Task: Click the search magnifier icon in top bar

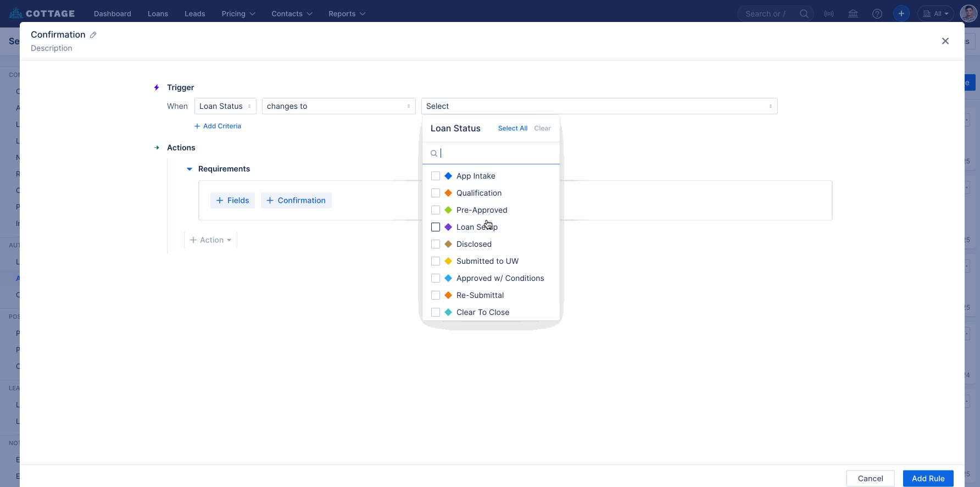Action: pyautogui.click(x=804, y=14)
